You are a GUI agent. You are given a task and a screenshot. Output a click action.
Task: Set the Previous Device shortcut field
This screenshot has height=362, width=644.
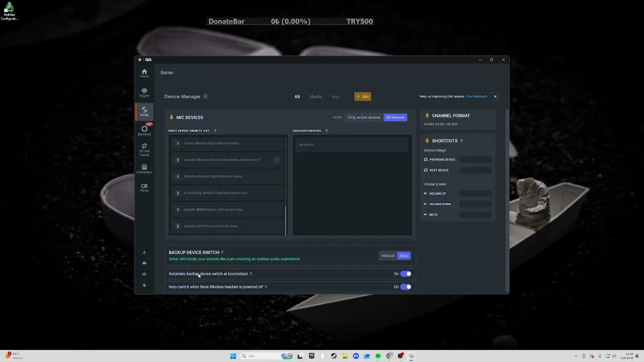(x=475, y=160)
